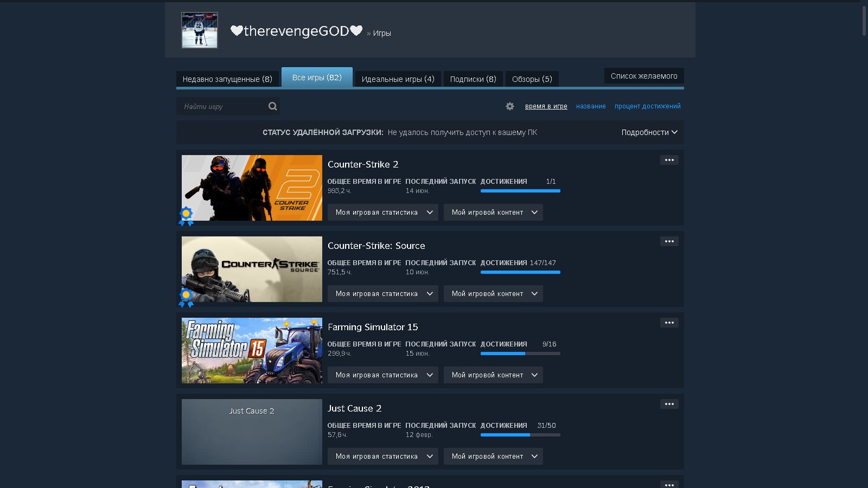The width and height of the screenshot is (868, 488).
Task: Expand 'Моя игровая статистика' for Just Cause 2
Action: point(383,457)
